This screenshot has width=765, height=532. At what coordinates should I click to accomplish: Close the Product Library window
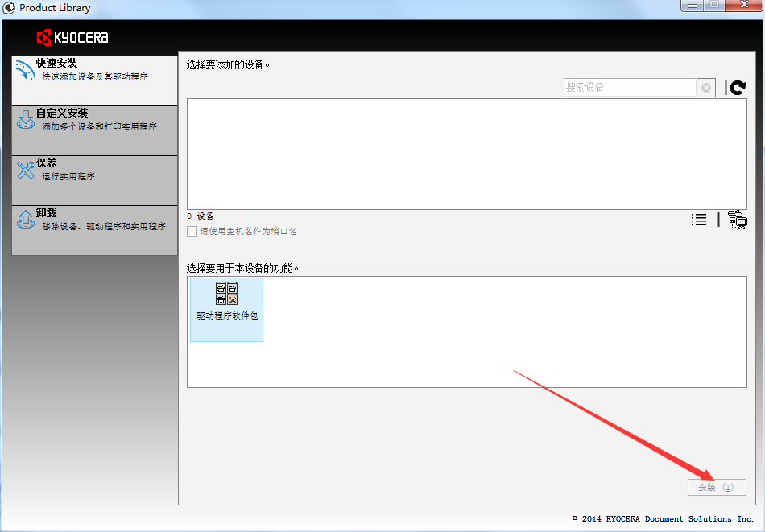744,6
